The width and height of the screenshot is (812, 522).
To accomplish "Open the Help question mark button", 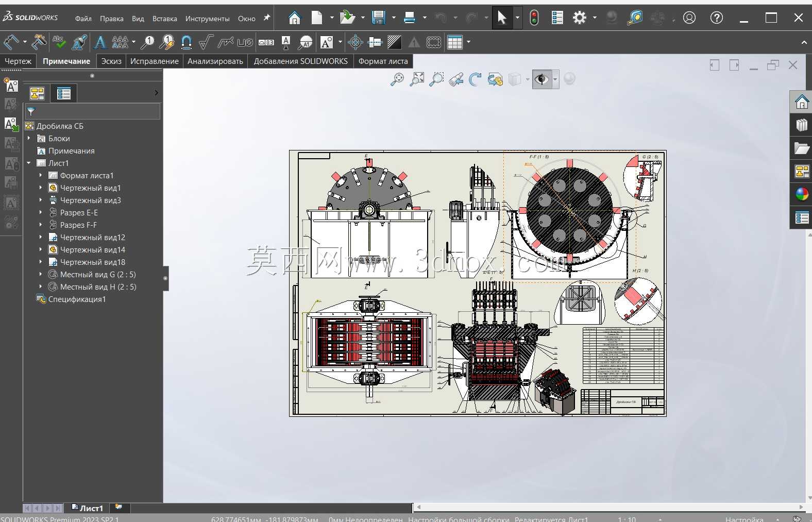I will point(717,18).
